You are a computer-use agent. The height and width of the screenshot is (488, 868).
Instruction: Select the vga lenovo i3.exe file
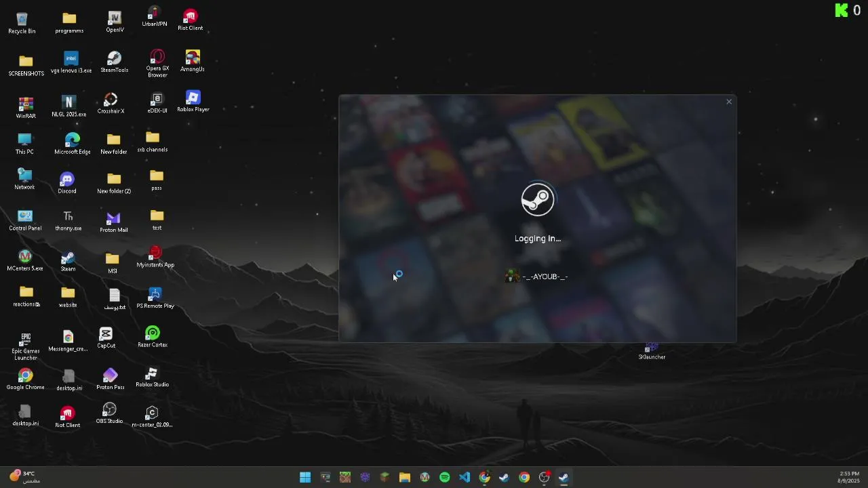(x=71, y=62)
